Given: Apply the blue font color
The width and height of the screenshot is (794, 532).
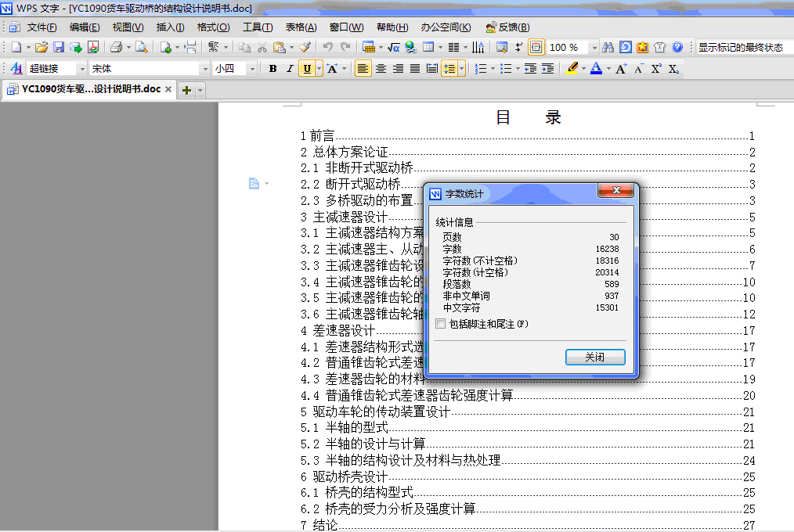Looking at the screenshot, I should point(597,69).
